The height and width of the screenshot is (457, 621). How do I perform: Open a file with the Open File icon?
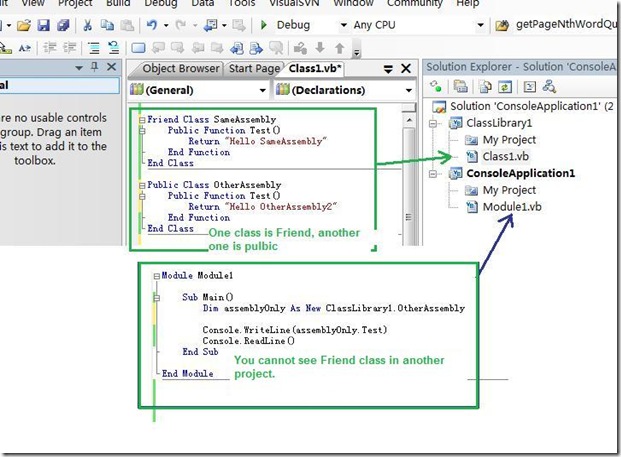[x=24, y=25]
